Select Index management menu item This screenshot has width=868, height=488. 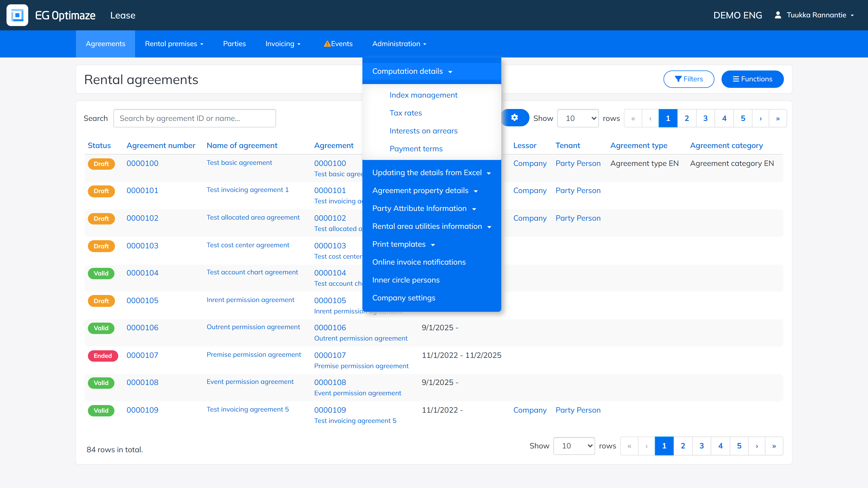[423, 95]
